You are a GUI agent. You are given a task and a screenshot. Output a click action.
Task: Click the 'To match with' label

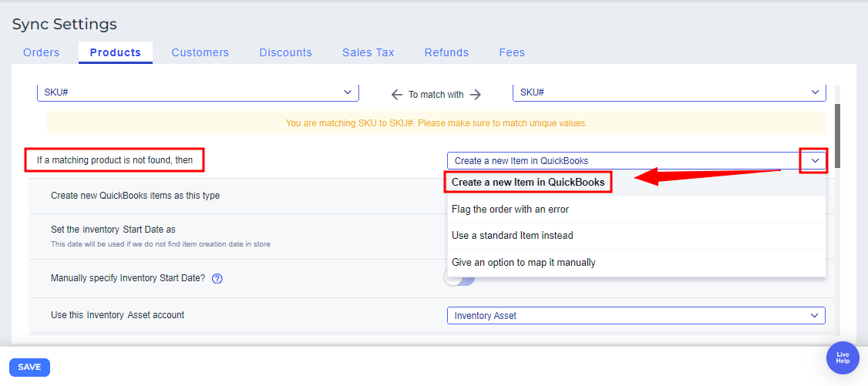436,95
